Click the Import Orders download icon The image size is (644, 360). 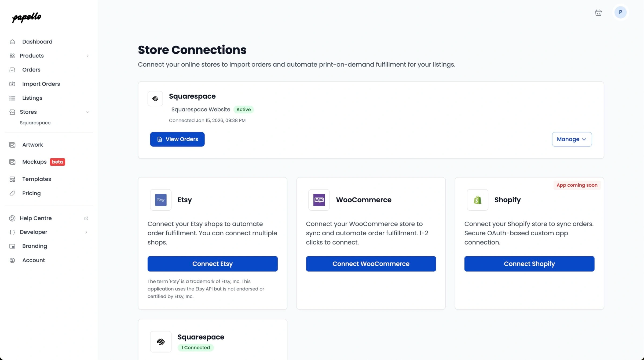point(13,84)
